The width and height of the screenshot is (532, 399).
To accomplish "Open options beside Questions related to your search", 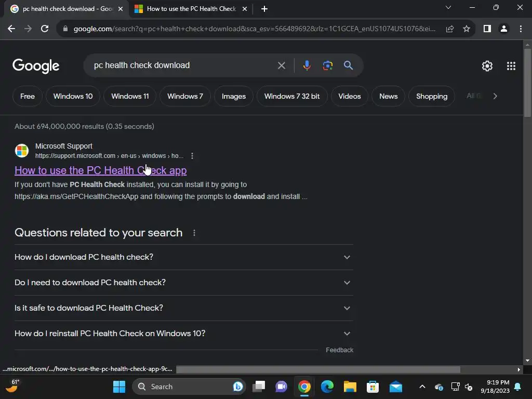I will pos(194,233).
